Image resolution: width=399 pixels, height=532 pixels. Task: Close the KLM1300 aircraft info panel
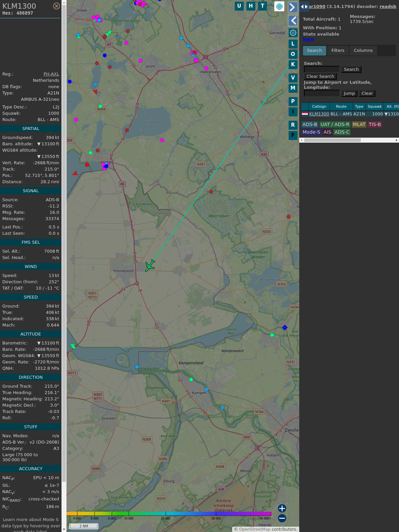point(57,6)
